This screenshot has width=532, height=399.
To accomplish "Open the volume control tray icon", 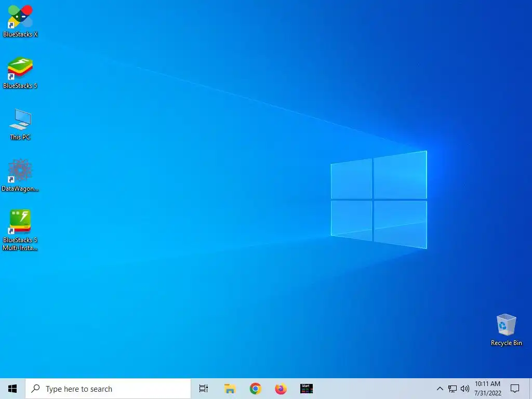I will (x=465, y=389).
